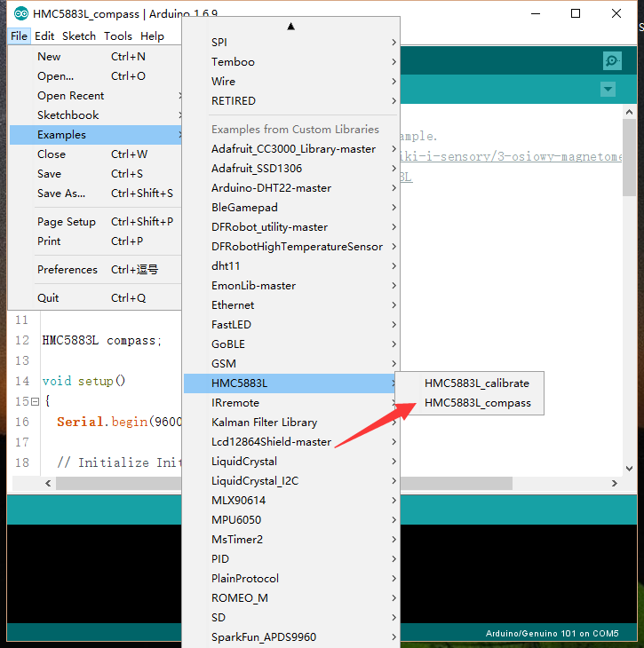
Task: Expand LiquidCrystal examples
Action: pyautogui.click(x=291, y=462)
